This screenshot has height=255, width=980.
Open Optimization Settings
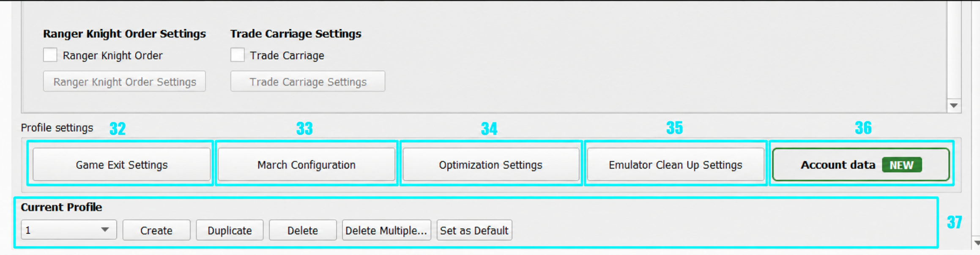(491, 164)
